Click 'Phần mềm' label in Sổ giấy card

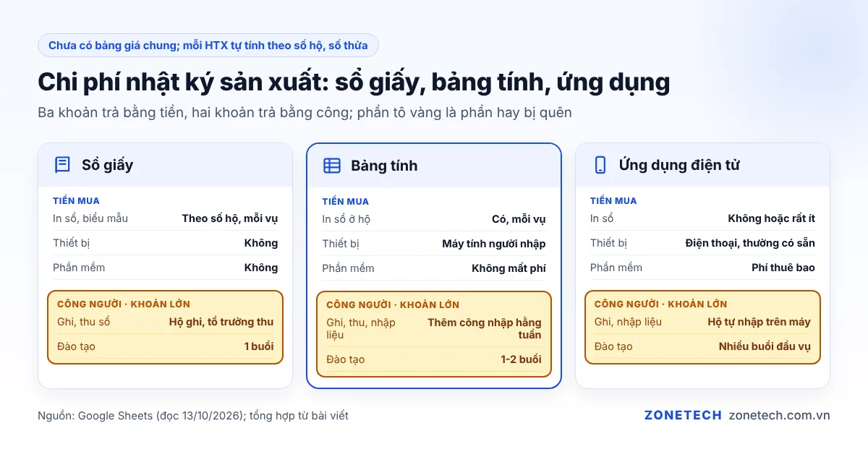coord(79,268)
